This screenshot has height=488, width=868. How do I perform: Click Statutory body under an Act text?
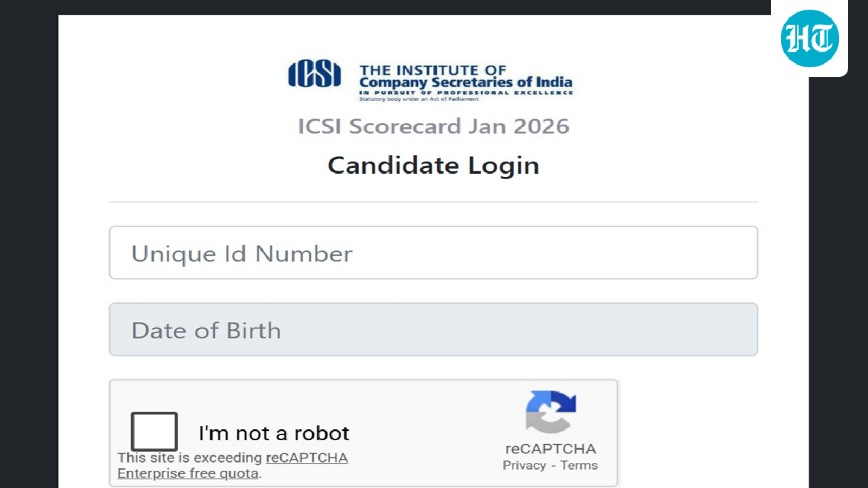click(418, 99)
